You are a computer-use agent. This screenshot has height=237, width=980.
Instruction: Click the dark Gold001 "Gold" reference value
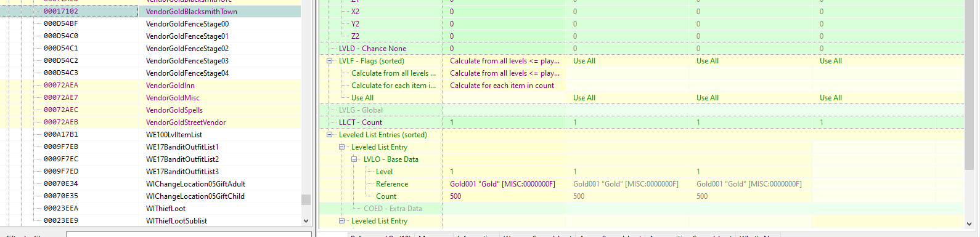click(502, 184)
